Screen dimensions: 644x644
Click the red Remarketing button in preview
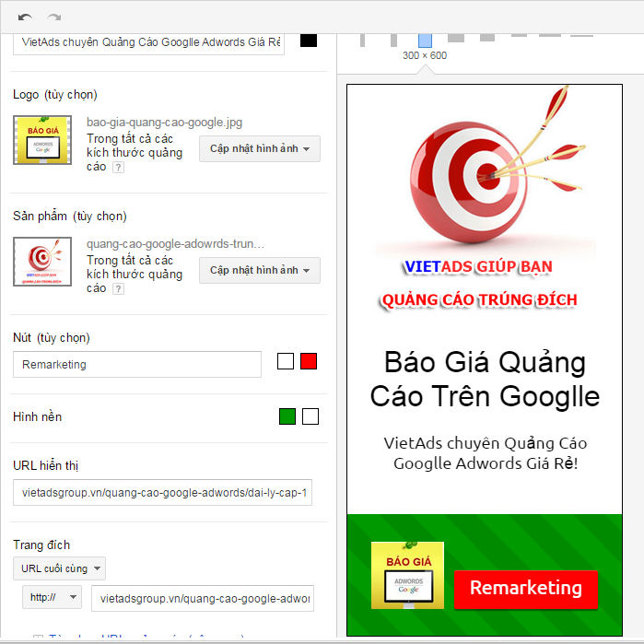click(x=525, y=589)
